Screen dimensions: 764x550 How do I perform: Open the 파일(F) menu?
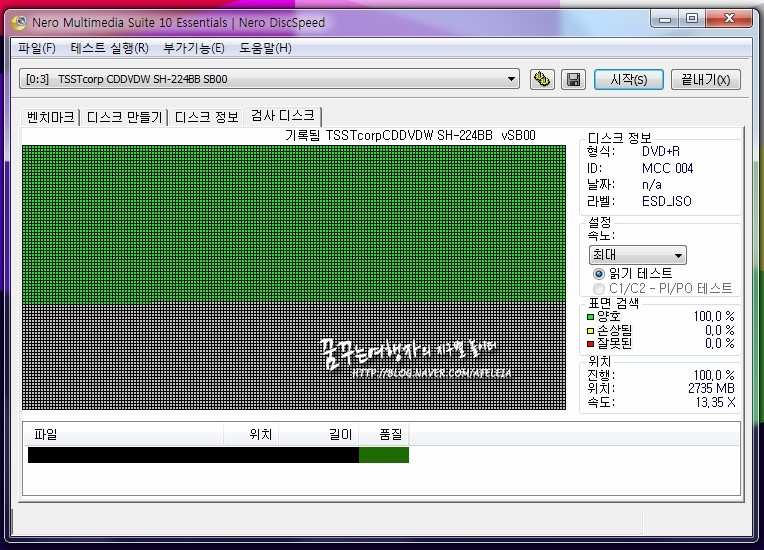[37, 48]
